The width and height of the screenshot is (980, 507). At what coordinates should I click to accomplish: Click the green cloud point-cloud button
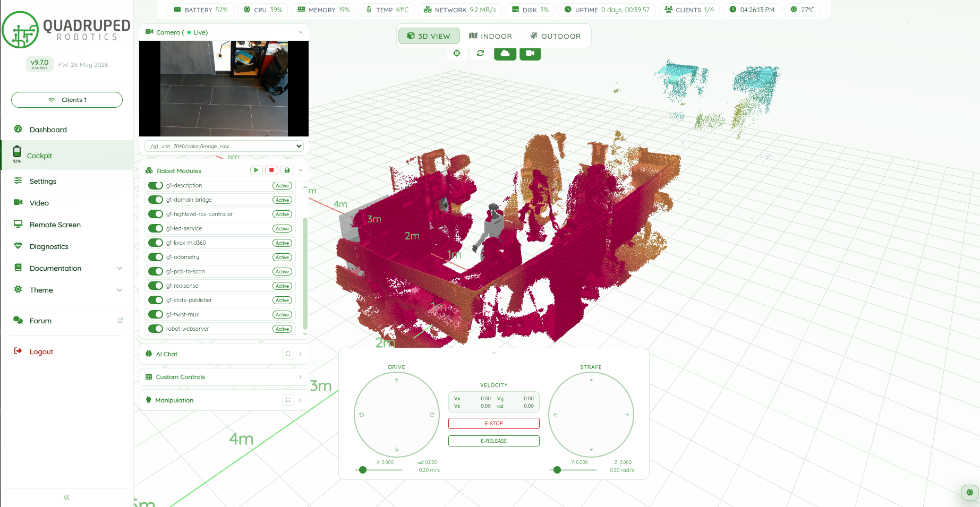pos(505,53)
